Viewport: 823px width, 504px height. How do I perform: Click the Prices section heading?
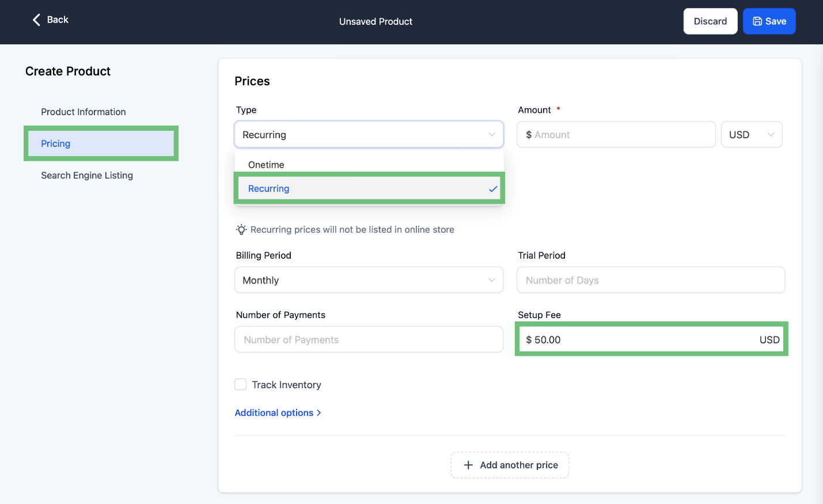click(x=252, y=81)
